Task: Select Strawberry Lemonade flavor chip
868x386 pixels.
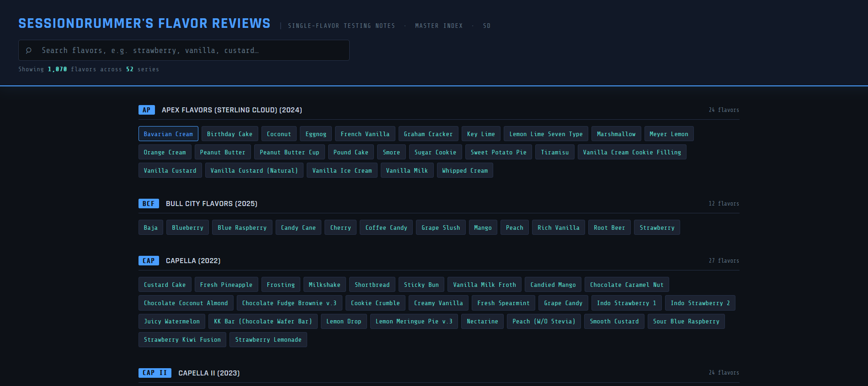Action: coord(268,340)
